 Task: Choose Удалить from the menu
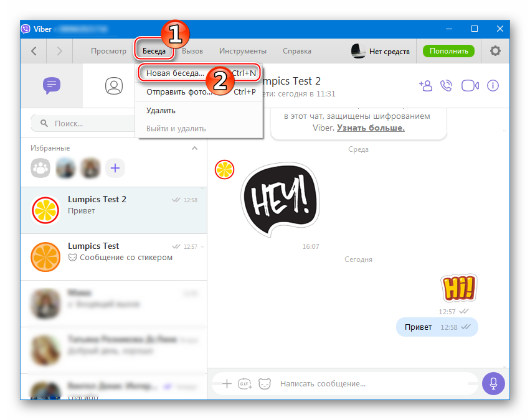(x=199, y=110)
